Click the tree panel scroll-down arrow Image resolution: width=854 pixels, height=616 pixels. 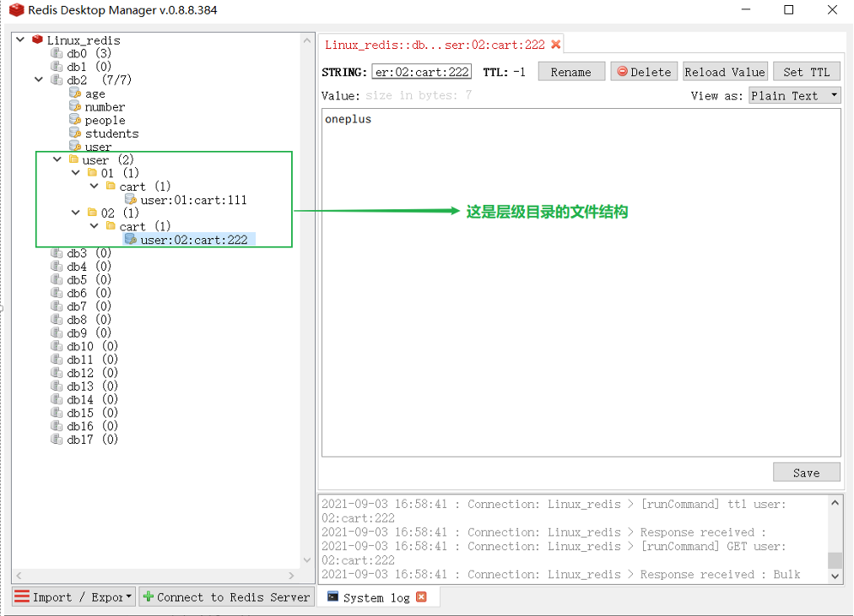tap(307, 560)
